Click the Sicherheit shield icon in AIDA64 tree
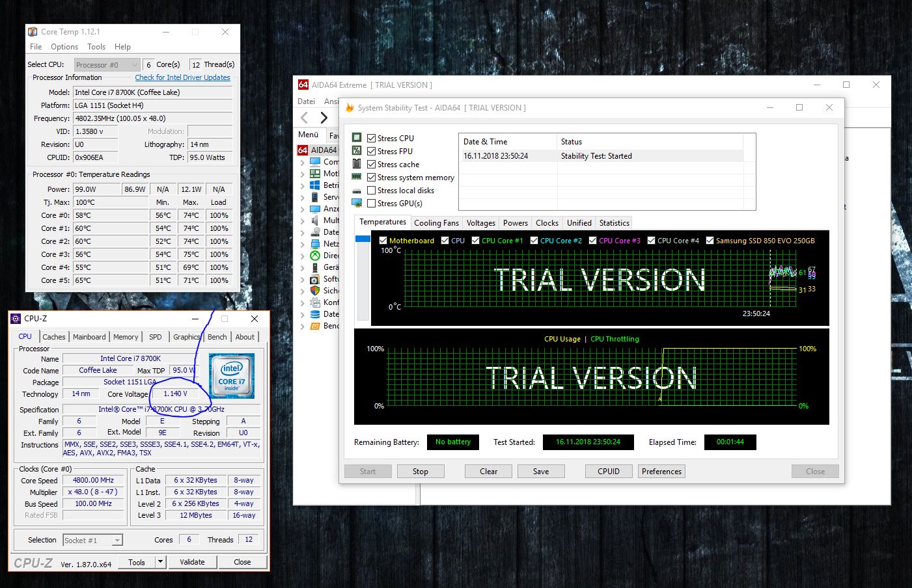 pos(315,291)
